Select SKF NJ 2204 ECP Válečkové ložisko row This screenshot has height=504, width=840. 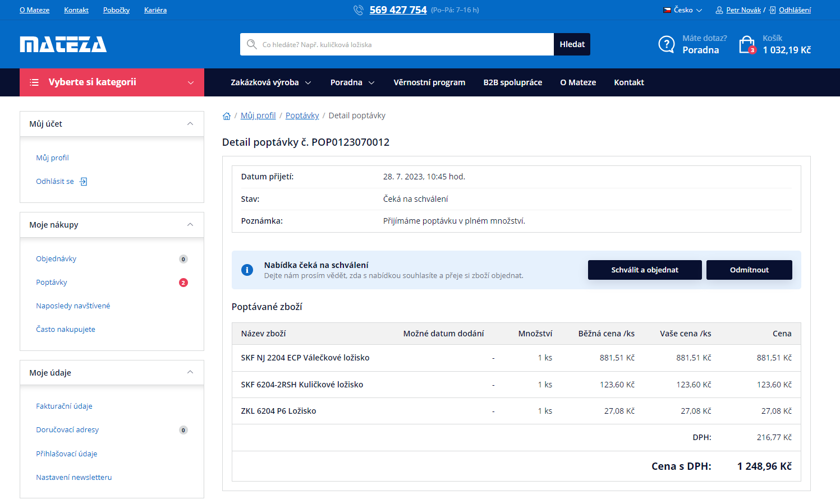[x=516, y=358]
